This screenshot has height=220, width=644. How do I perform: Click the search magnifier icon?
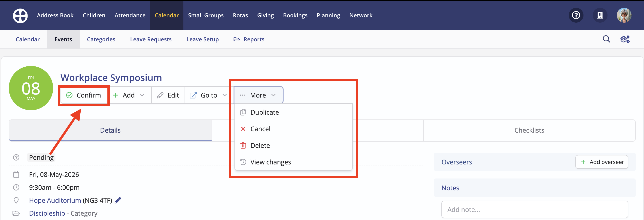(606, 39)
